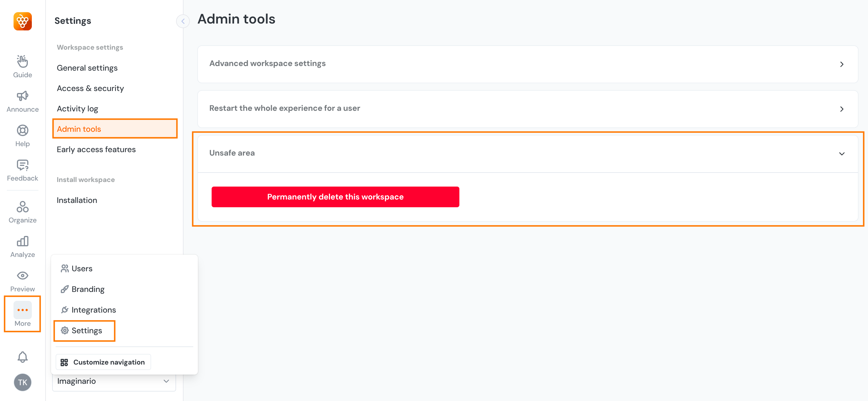Open the Imaginario workspace dropdown

tap(114, 381)
